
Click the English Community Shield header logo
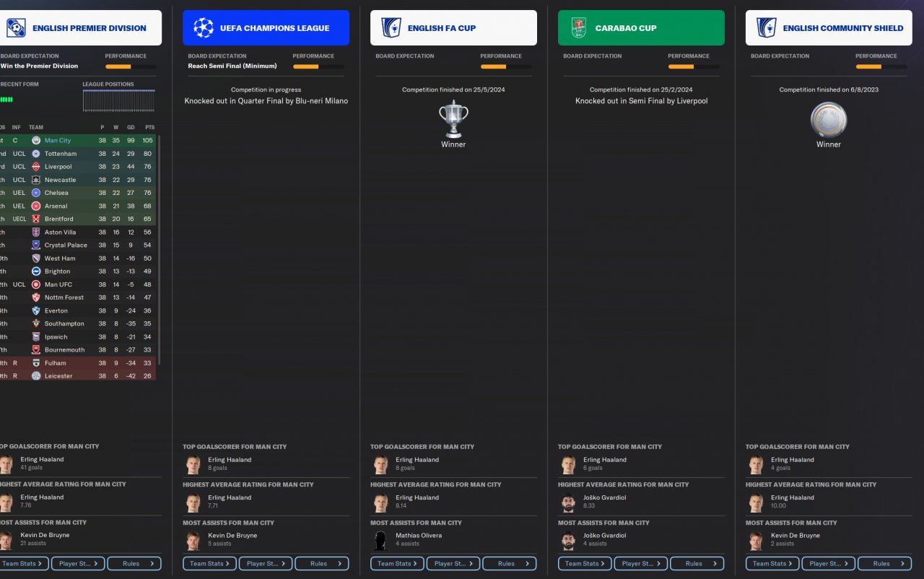pos(767,28)
